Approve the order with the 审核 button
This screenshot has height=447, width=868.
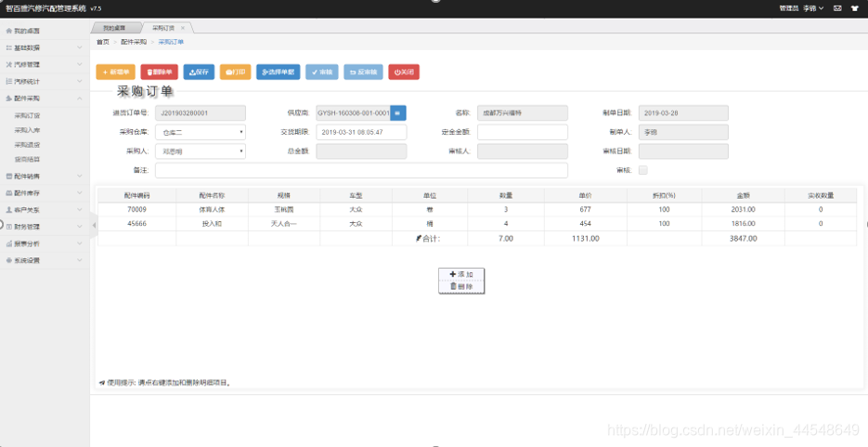321,72
